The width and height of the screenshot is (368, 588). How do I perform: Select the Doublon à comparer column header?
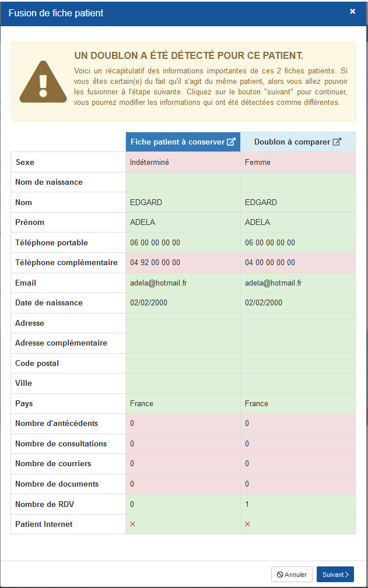click(x=298, y=142)
